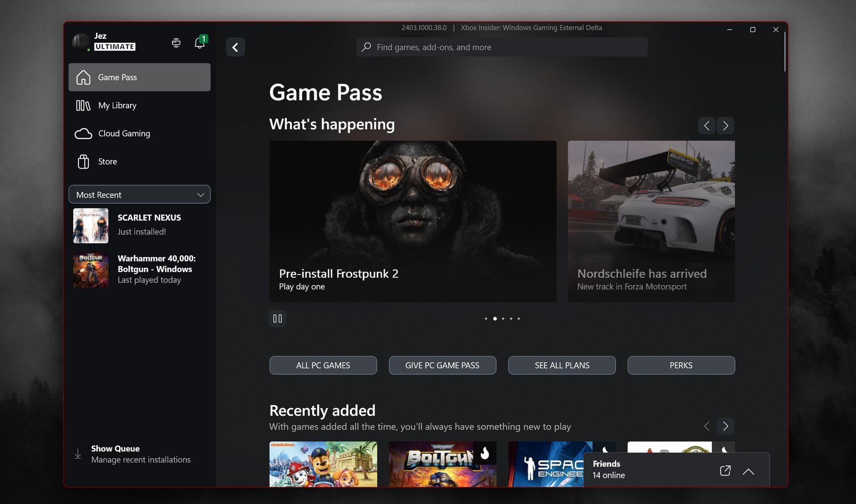Viewport: 856px width, 504px height.
Task: Open the Pre-install Frostpunk 2 banner
Action: [412, 221]
